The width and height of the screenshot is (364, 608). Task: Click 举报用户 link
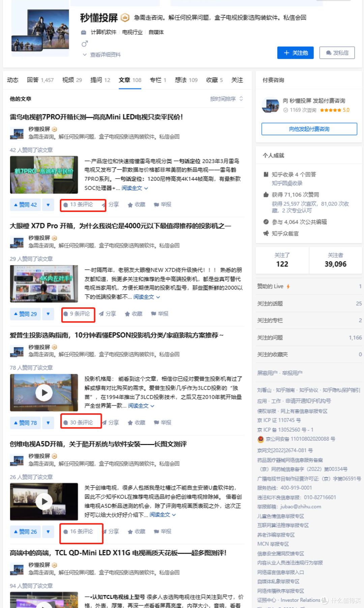click(292, 373)
